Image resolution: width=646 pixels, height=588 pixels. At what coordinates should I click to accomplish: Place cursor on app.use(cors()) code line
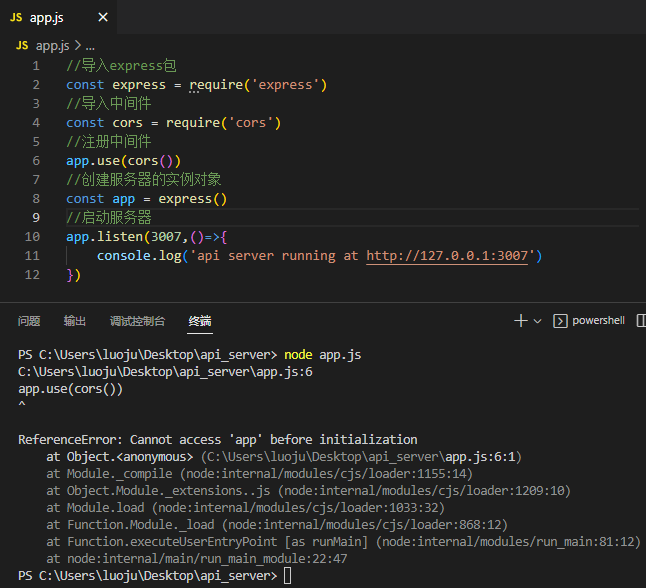124,161
